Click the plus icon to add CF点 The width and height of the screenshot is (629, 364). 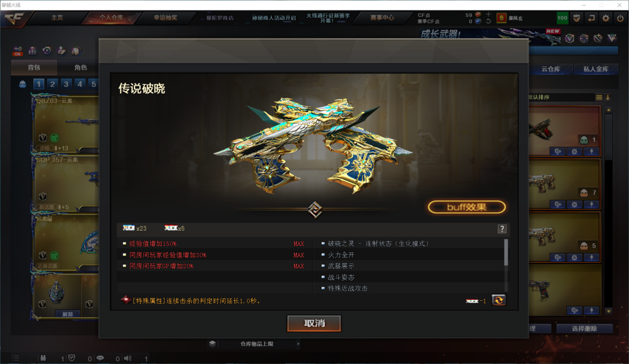[x=488, y=15]
